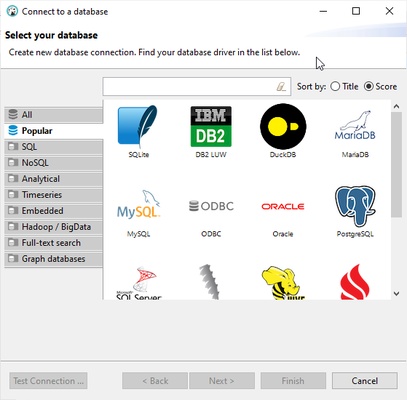Switch to the Popular category
Screen dimensions: 407x400
[x=54, y=131]
